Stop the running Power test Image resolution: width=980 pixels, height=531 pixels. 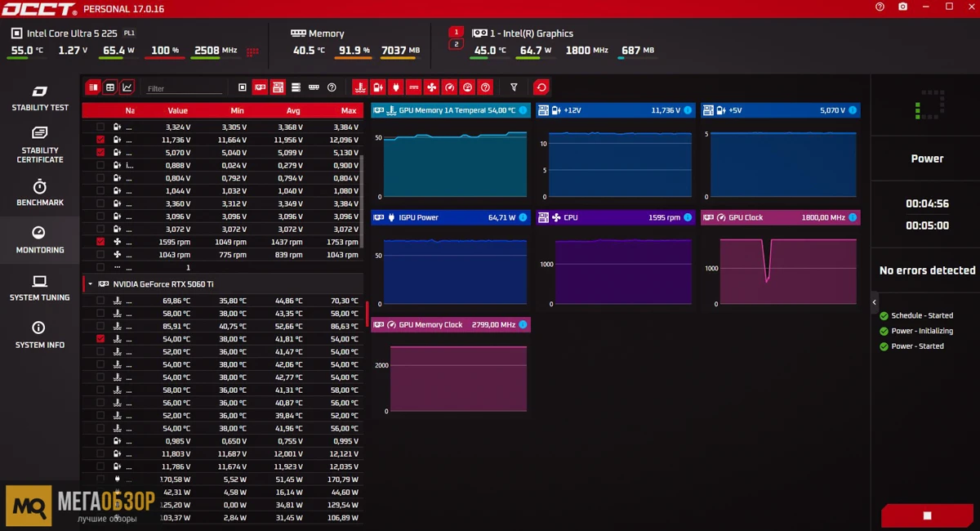click(x=927, y=515)
